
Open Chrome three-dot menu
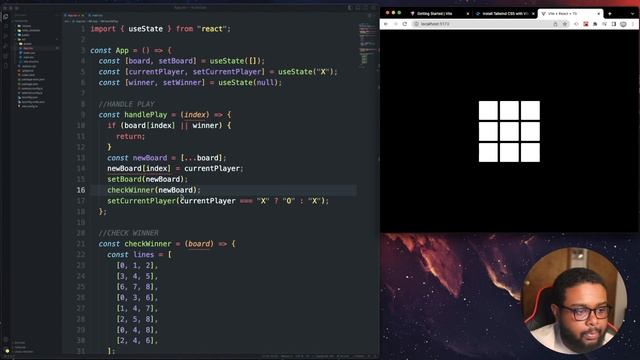pyautogui.click(x=633, y=24)
